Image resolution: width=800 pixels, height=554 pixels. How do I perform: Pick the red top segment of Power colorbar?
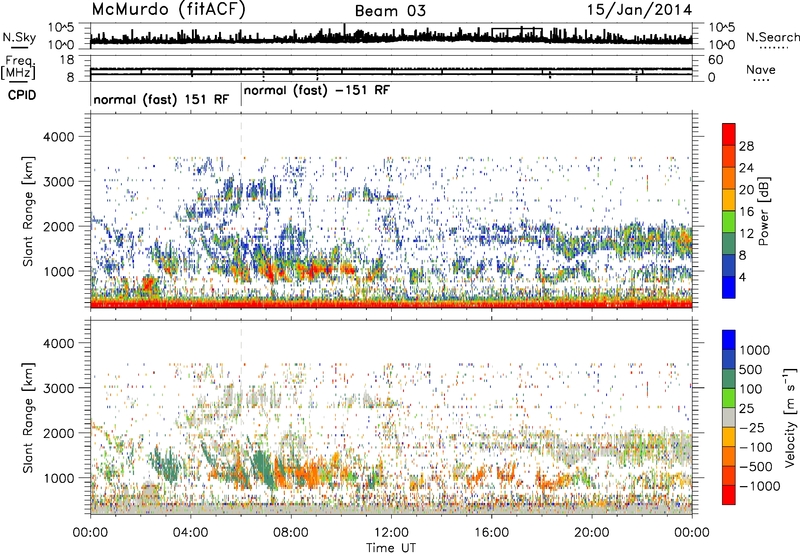pyautogui.click(x=729, y=134)
